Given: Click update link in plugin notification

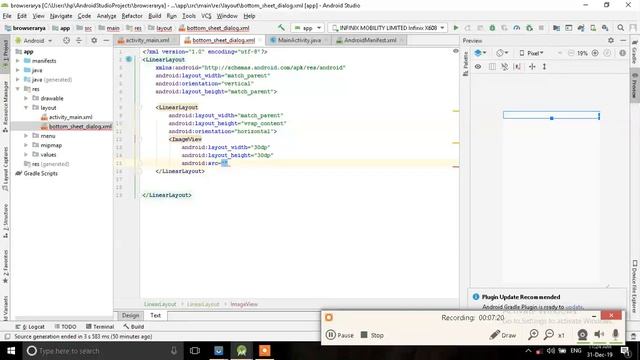Looking at the screenshot, I should coord(574,307).
